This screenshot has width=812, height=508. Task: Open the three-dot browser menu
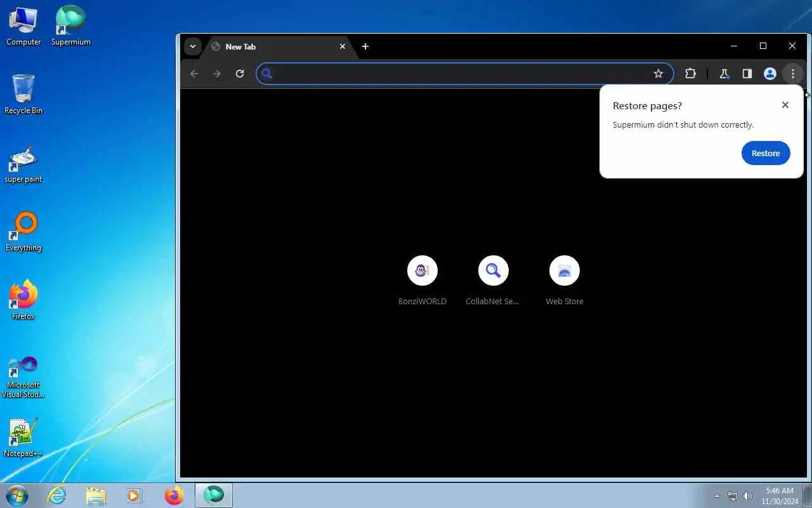[x=793, y=74]
